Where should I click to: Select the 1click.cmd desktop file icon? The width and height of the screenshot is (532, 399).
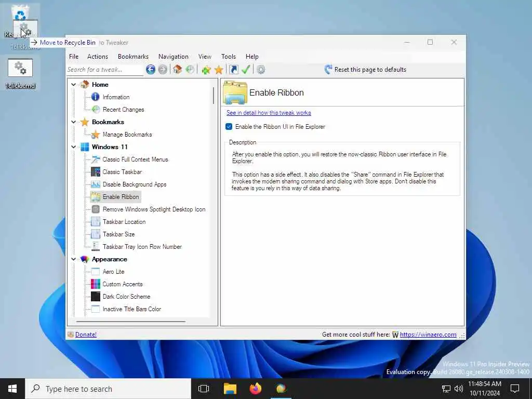pyautogui.click(x=20, y=74)
